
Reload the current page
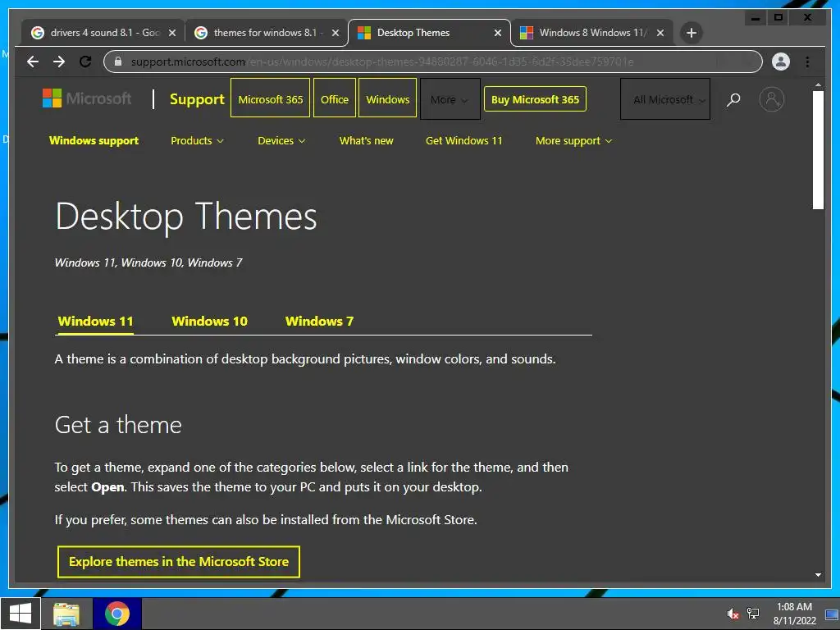coord(85,62)
